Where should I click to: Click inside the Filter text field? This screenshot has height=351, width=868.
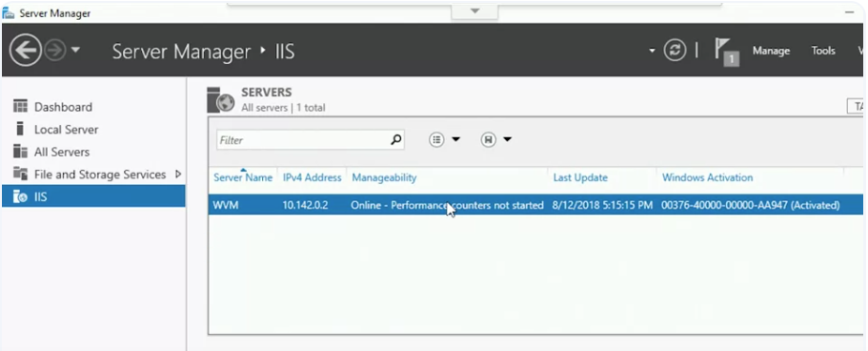303,140
